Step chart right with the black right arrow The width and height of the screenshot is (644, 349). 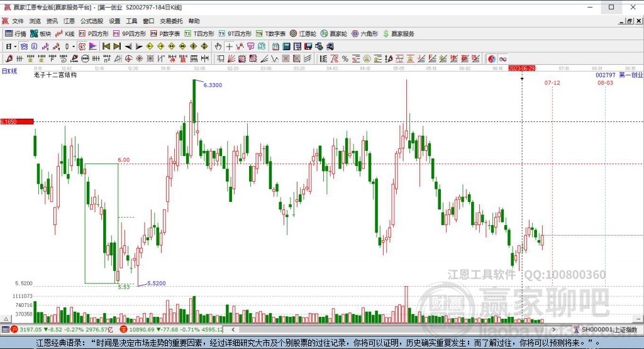(139, 47)
